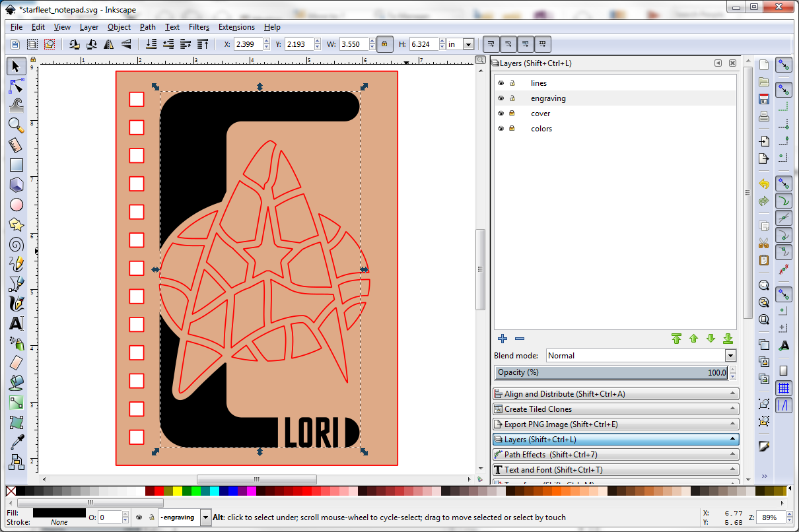The image size is (799, 532).
Task: Toggle lock on engraving layer
Action: click(512, 98)
